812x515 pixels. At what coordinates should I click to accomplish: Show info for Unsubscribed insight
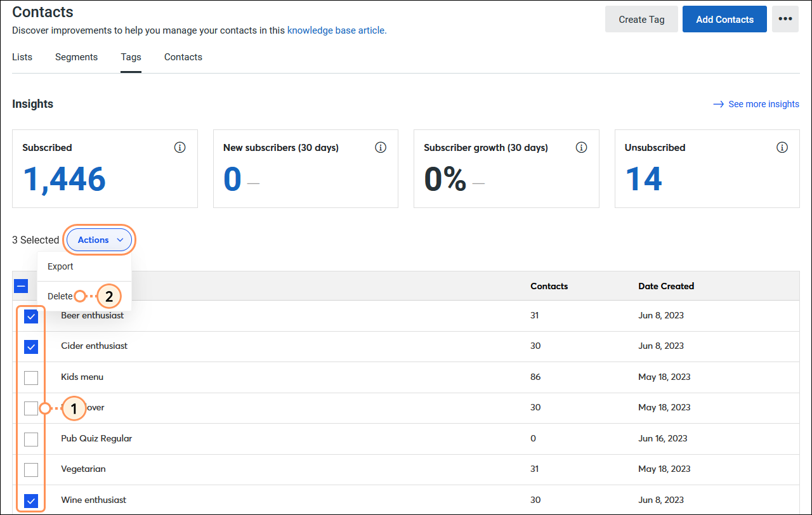[x=782, y=147]
